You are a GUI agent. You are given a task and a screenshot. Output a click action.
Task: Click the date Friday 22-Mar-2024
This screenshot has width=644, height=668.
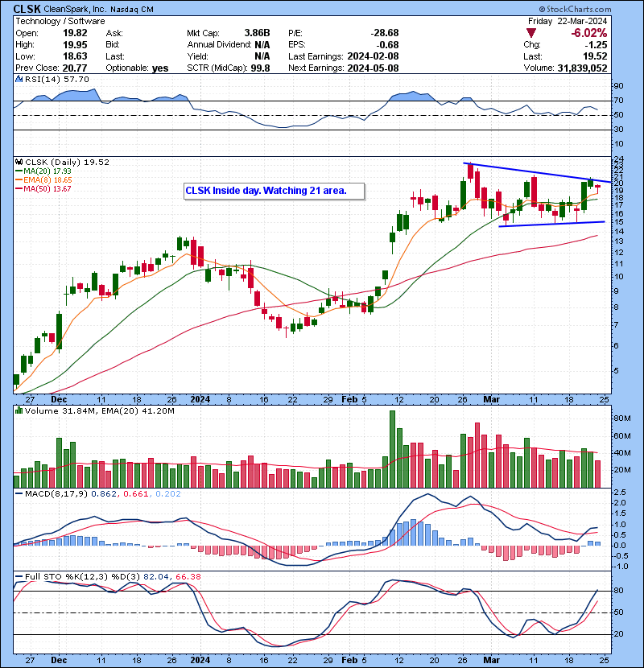(x=568, y=21)
